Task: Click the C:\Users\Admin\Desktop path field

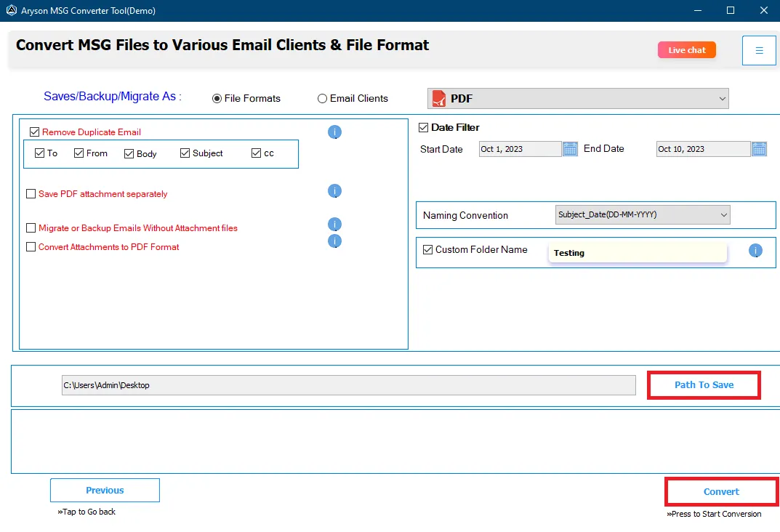Action: pyautogui.click(x=349, y=385)
